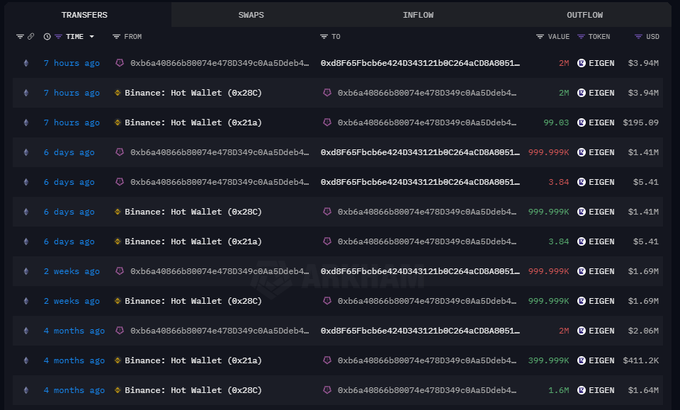Click the filter icon beside To header

[x=324, y=37]
